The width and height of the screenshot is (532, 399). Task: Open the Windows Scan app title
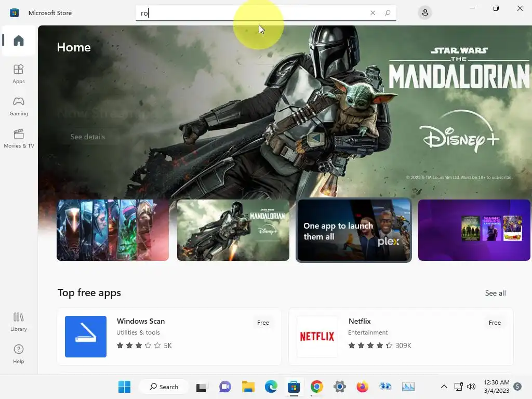pos(141,321)
